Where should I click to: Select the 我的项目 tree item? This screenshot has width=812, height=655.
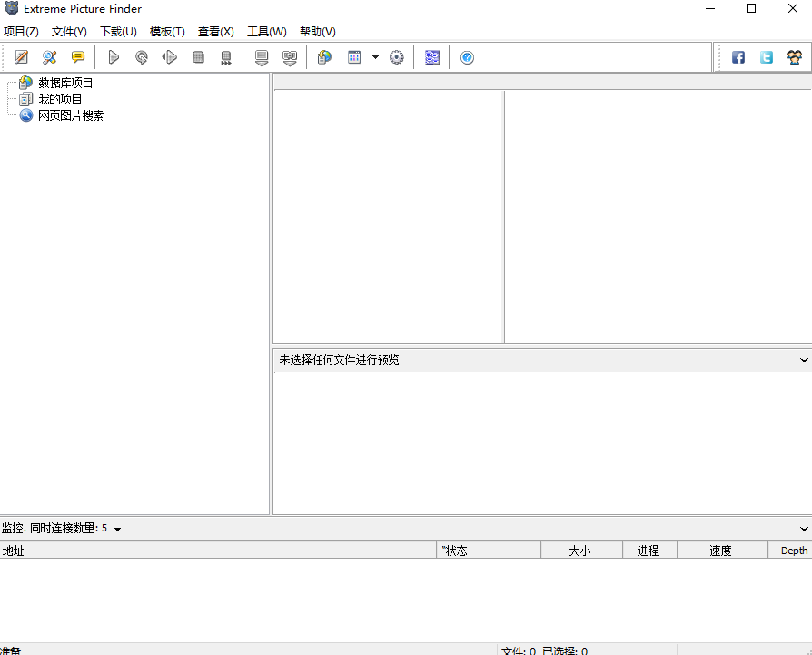point(60,99)
